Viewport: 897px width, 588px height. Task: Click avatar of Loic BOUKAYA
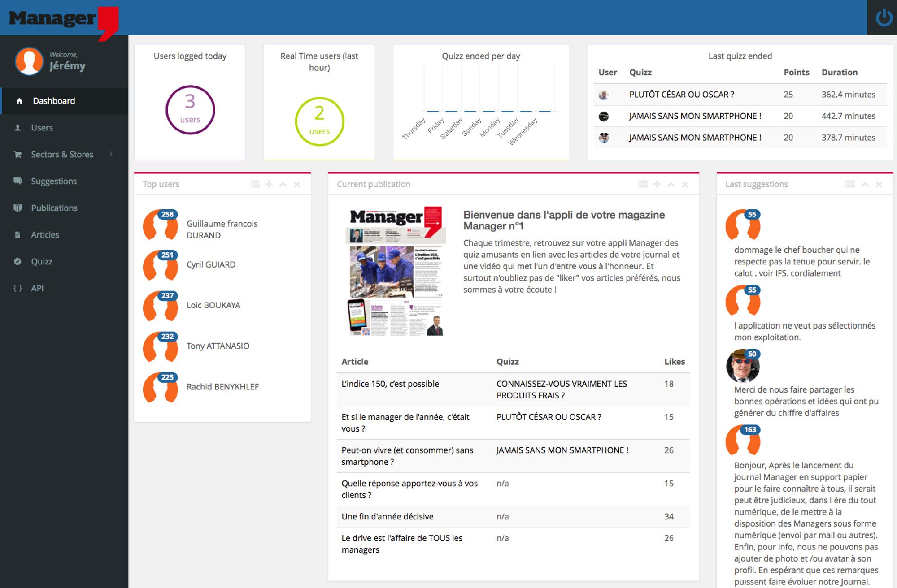(x=161, y=306)
